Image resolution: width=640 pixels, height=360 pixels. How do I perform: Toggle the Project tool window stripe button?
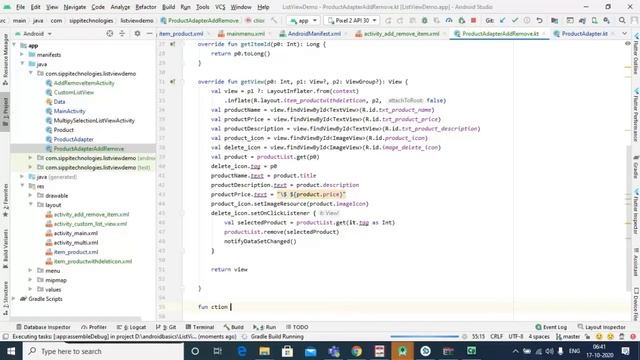click(x=5, y=111)
